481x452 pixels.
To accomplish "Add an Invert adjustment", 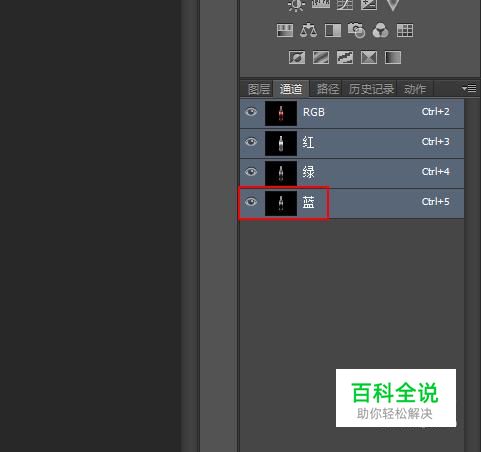I will (297, 58).
